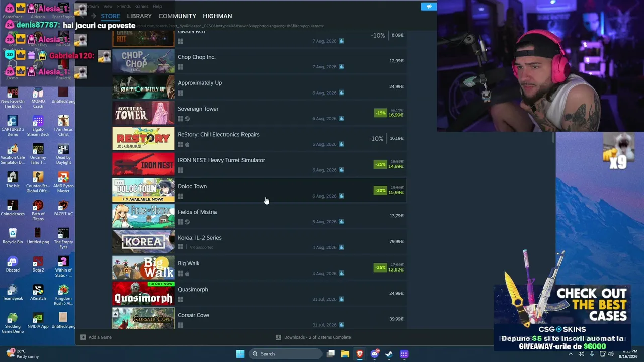Open the Steam menu
The height and width of the screenshot is (362, 644).
(x=93, y=6)
